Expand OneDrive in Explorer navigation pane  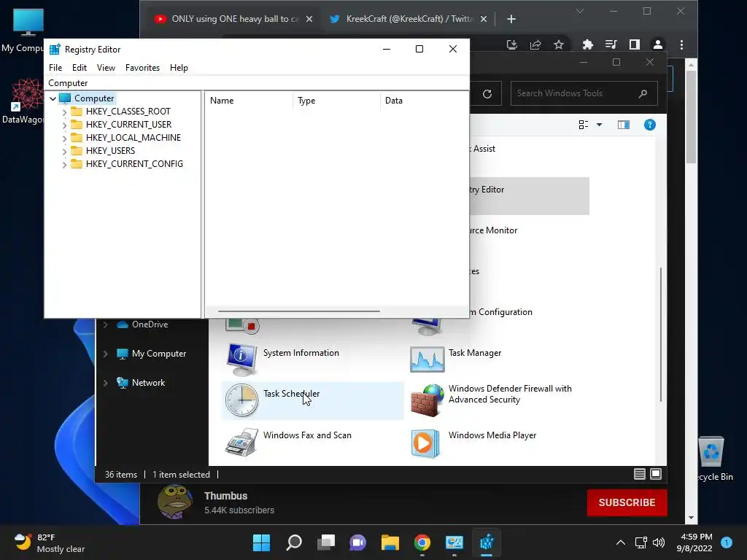[x=106, y=324]
